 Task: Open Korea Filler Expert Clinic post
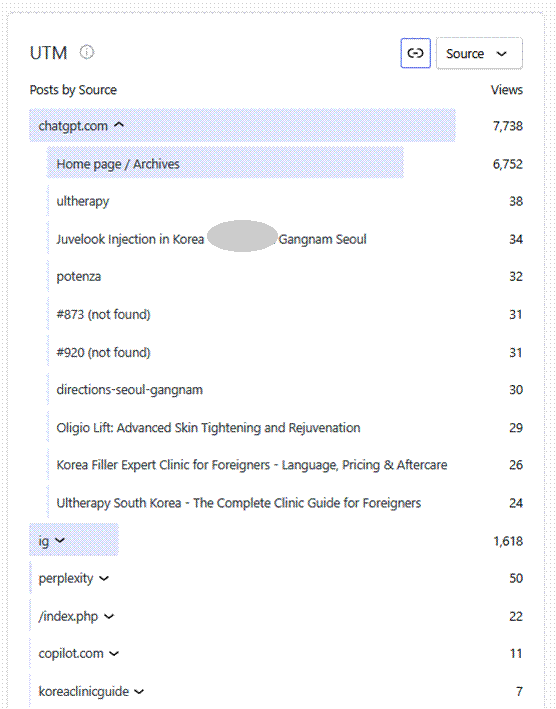tap(252, 465)
